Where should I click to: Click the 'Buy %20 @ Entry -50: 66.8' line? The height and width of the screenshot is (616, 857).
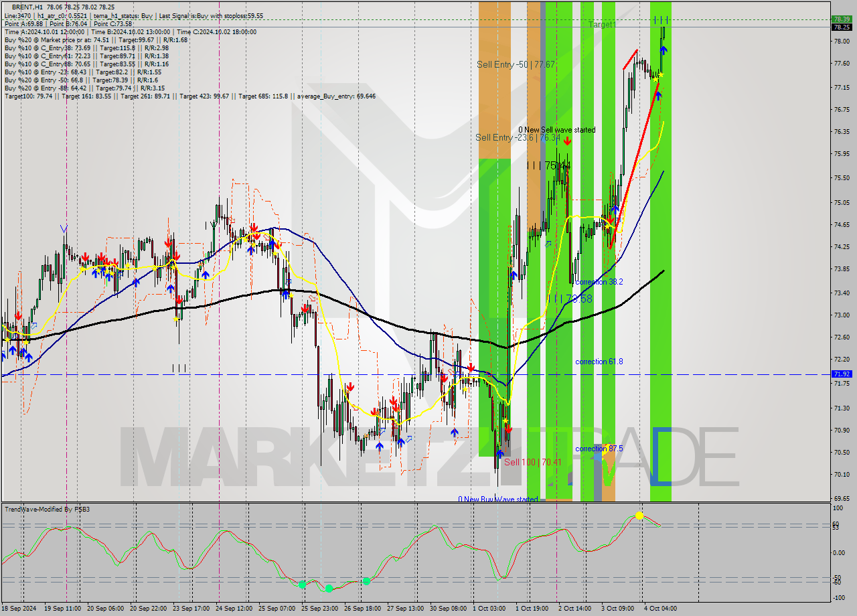[81, 80]
